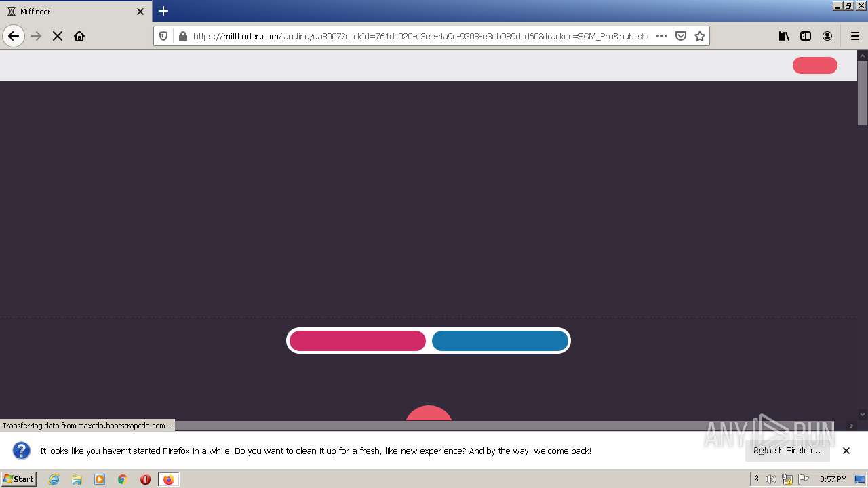Go back to the previous page

click(14, 36)
